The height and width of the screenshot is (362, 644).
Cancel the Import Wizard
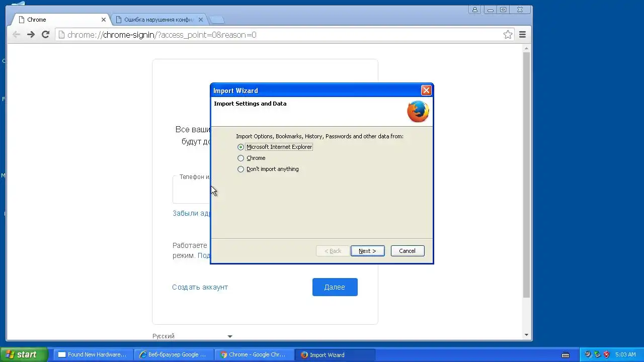click(408, 251)
